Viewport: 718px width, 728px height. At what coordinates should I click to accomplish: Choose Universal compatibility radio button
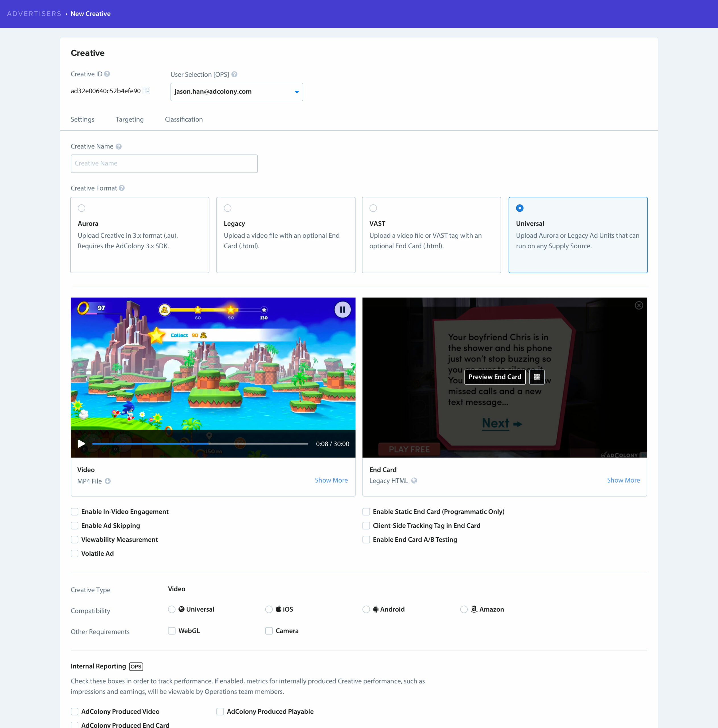172,609
